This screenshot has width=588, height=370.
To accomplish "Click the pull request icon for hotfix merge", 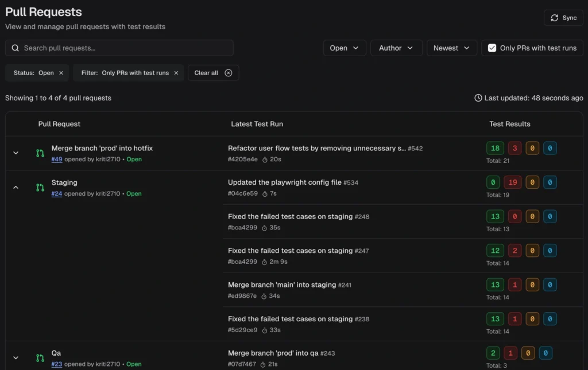I will (40, 153).
